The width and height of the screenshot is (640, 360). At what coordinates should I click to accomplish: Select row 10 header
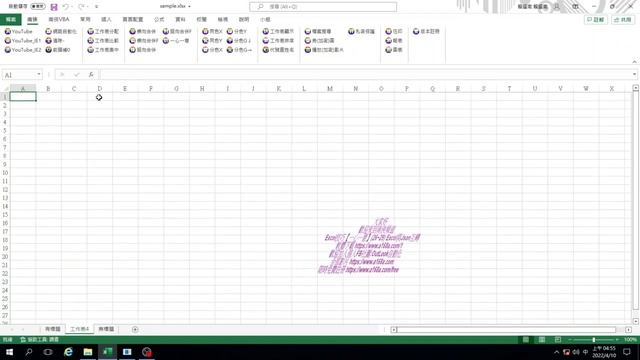5,173
